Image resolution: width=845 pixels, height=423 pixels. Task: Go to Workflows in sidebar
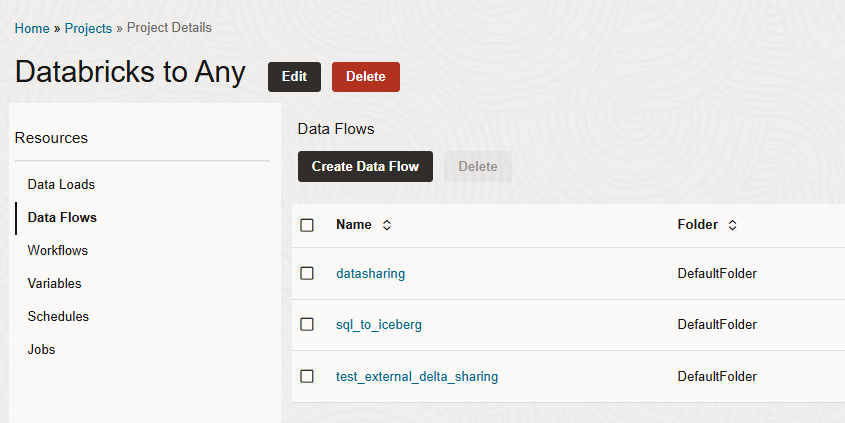point(58,250)
